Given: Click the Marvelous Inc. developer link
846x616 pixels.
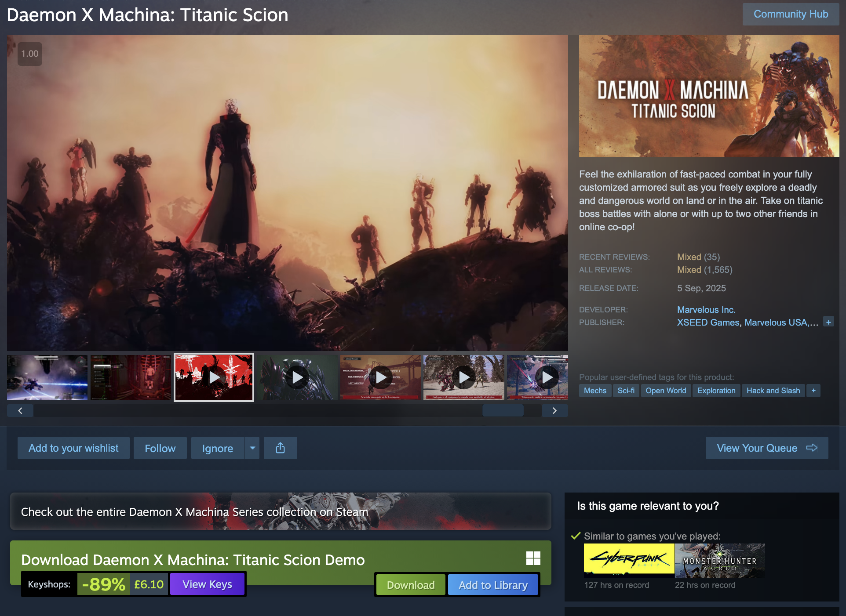Looking at the screenshot, I should pyautogui.click(x=706, y=310).
